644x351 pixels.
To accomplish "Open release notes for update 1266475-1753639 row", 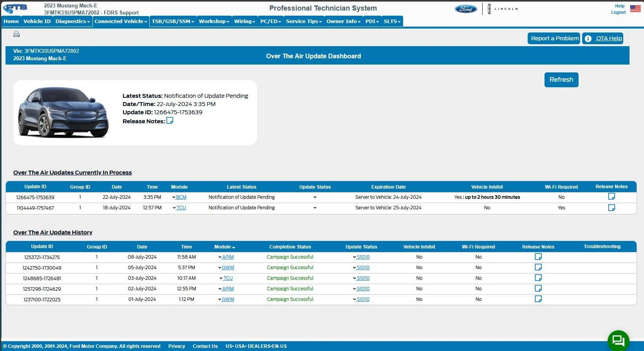I will click(611, 196).
